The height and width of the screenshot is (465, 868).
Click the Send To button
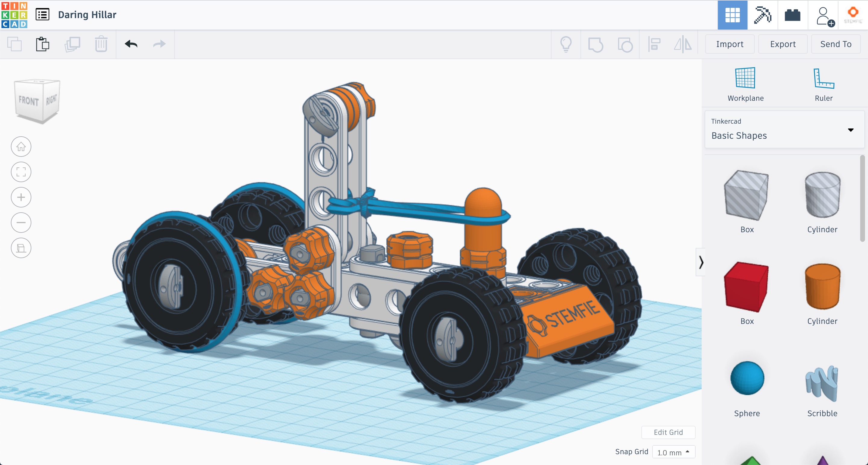(836, 44)
